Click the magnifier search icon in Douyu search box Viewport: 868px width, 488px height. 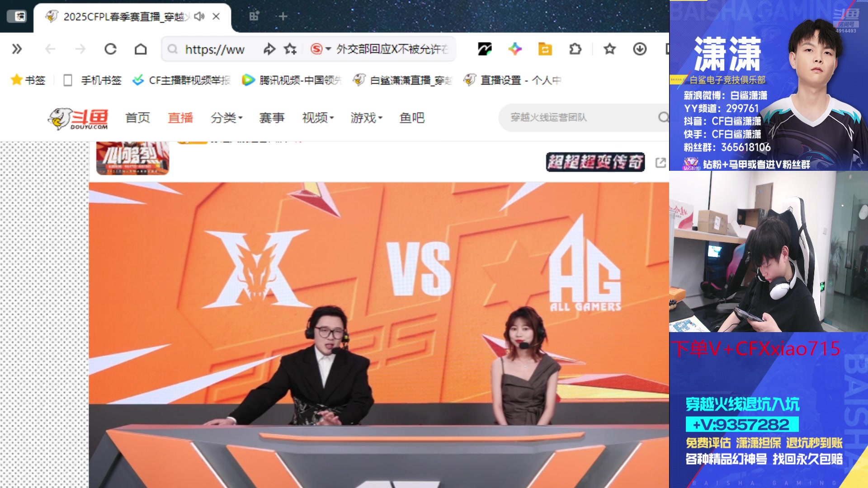tap(663, 117)
